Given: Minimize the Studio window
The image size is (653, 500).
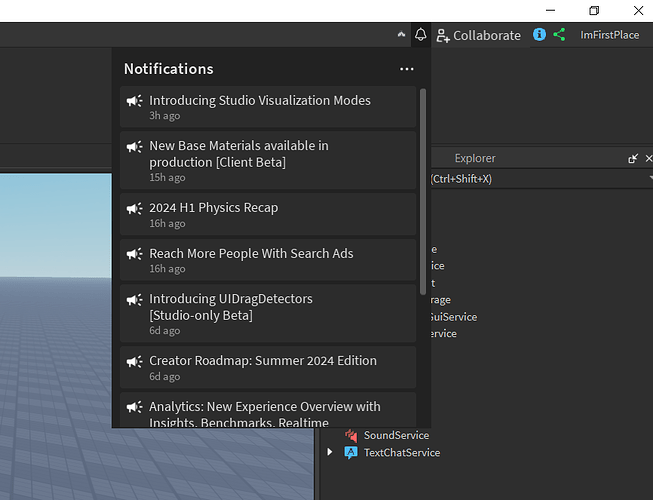Looking at the screenshot, I should click(x=551, y=10).
